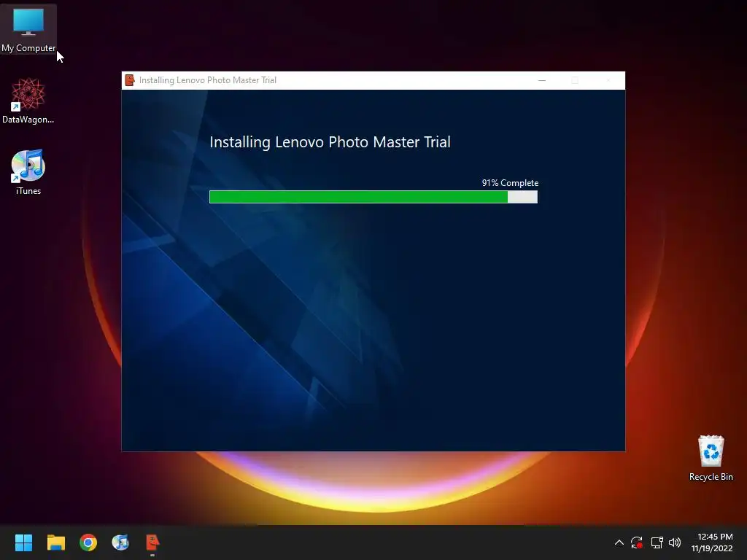The image size is (747, 560).
Task: Open File Explorer from the taskbar
Action: [55, 542]
